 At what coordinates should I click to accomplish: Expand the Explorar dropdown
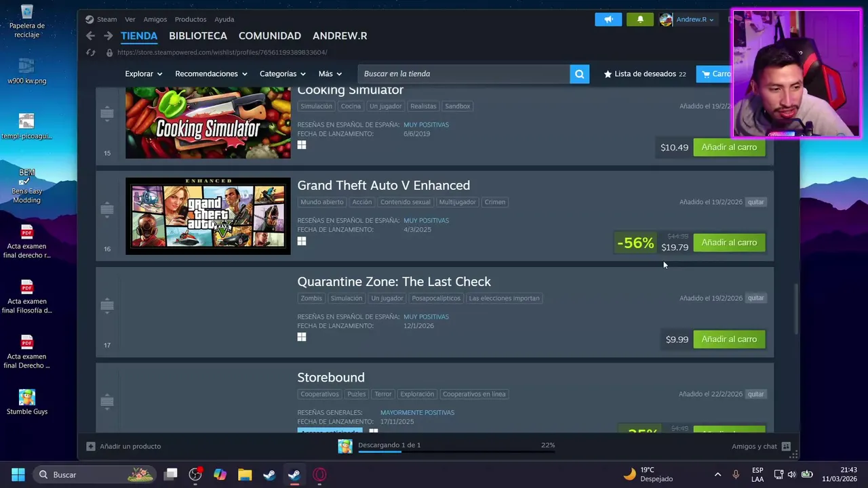pyautogui.click(x=144, y=74)
